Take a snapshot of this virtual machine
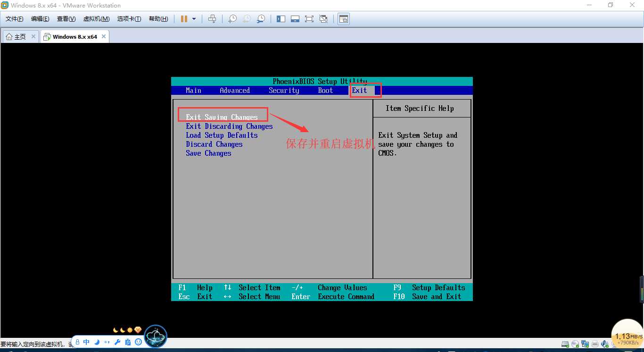This screenshot has width=644, height=352. (x=232, y=19)
